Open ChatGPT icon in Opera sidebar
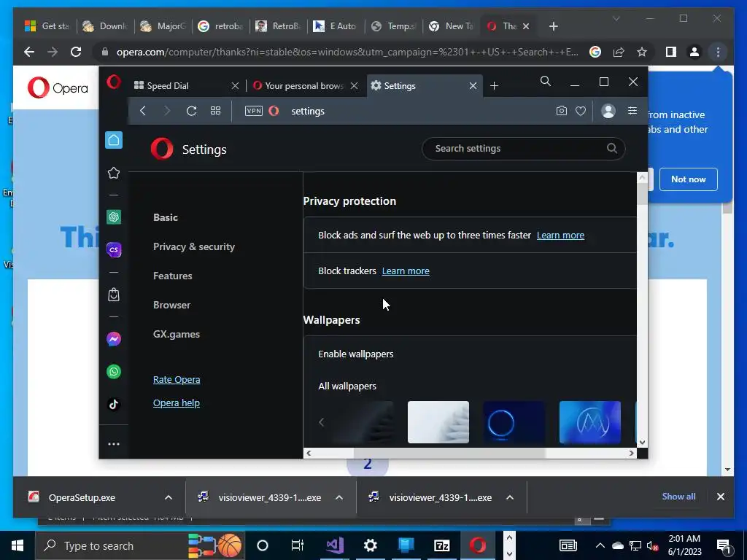This screenshot has height=560, width=747. 114,217
